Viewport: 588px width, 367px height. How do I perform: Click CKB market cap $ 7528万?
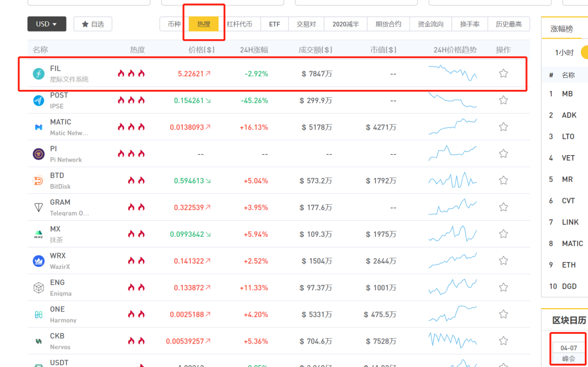click(x=381, y=341)
